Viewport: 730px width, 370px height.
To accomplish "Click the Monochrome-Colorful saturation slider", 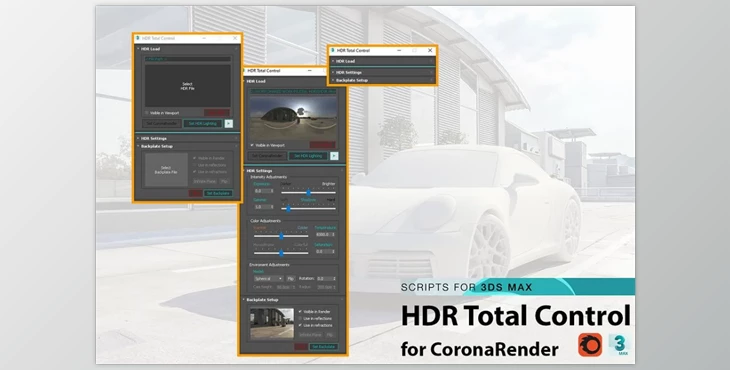I will point(281,253).
